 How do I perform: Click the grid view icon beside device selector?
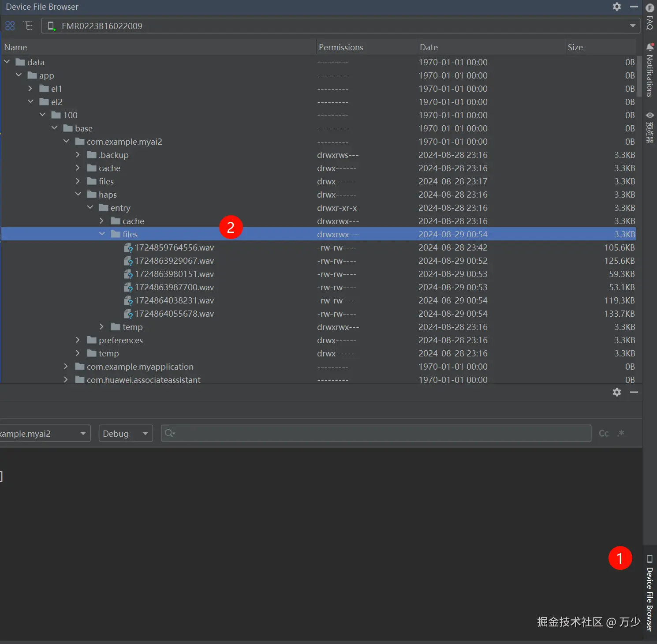(10, 26)
